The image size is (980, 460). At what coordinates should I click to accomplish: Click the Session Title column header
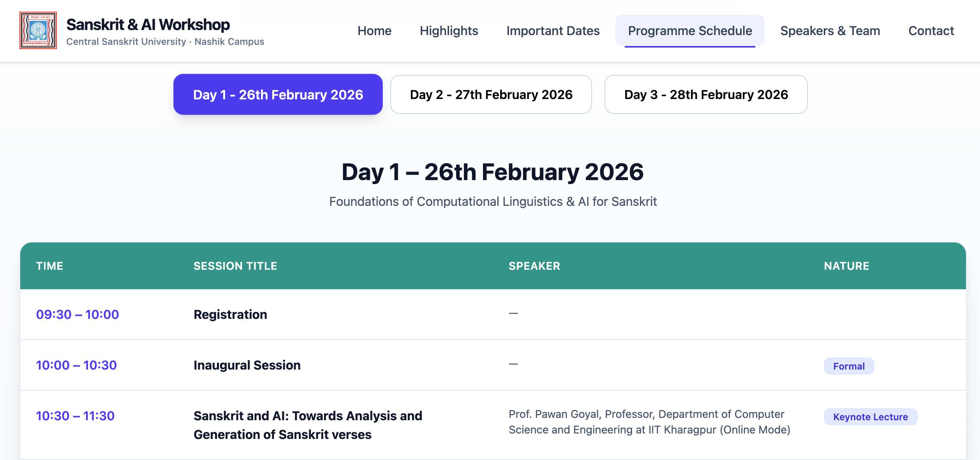[x=235, y=266]
